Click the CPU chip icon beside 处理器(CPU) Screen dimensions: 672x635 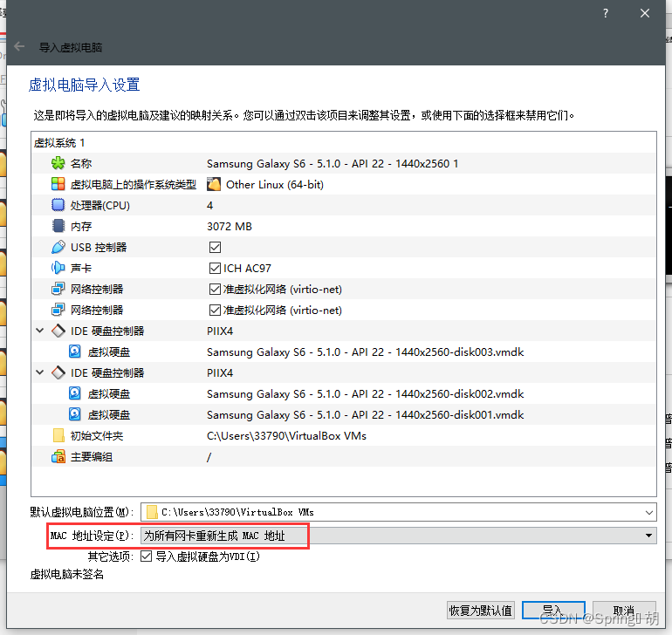[58, 205]
